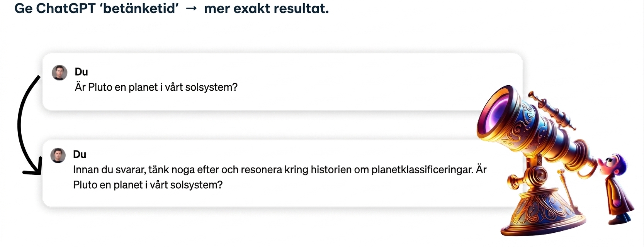Click the 'Du' name in the second message
Image resolution: width=644 pixels, height=247 pixels.
click(x=80, y=154)
